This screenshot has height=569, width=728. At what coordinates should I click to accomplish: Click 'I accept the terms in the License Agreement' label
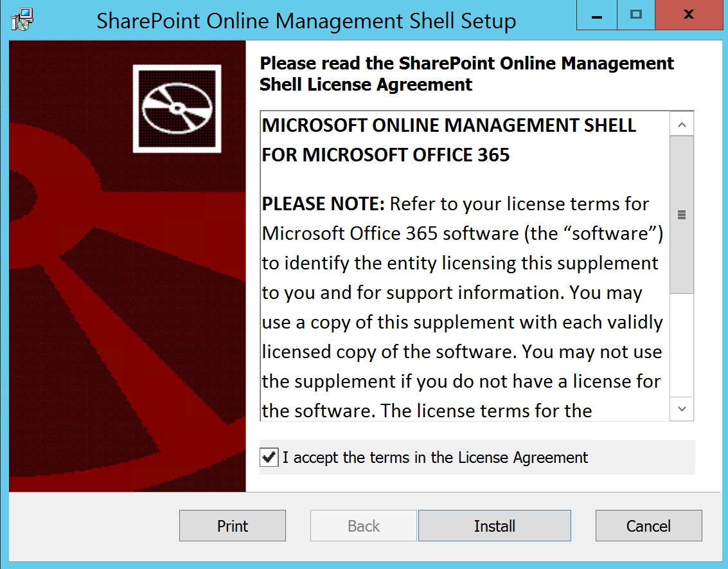tap(435, 458)
